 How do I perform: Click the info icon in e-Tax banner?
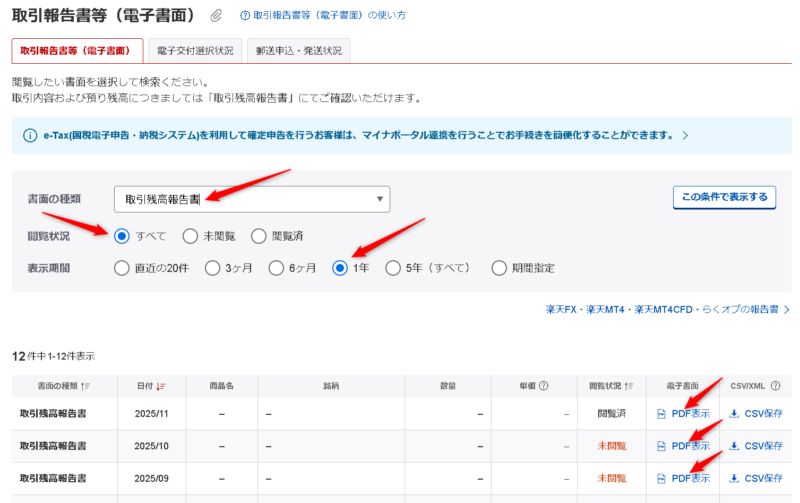pyautogui.click(x=29, y=135)
